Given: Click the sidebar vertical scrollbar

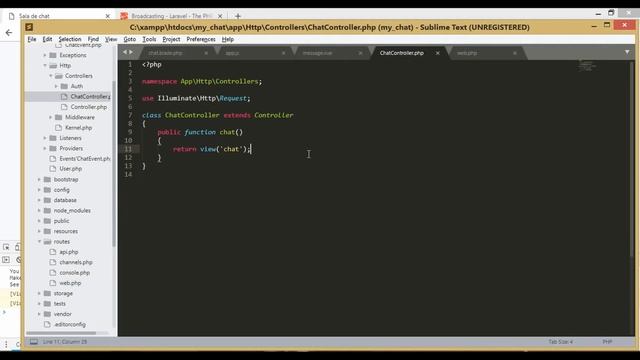Looking at the screenshot, I should coord(114,163).
